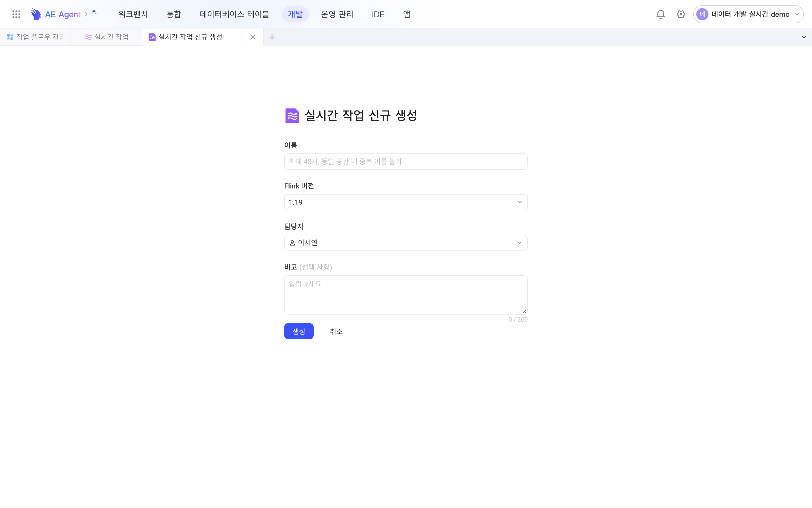The image size is (812, 508).
Task: Click the textarea resize handle
Action: [525, 311]
